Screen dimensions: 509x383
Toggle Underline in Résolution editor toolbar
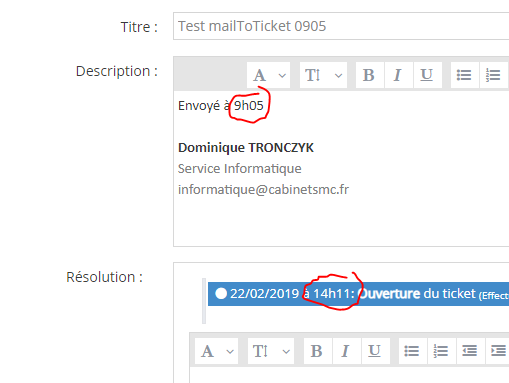(375, 351)
